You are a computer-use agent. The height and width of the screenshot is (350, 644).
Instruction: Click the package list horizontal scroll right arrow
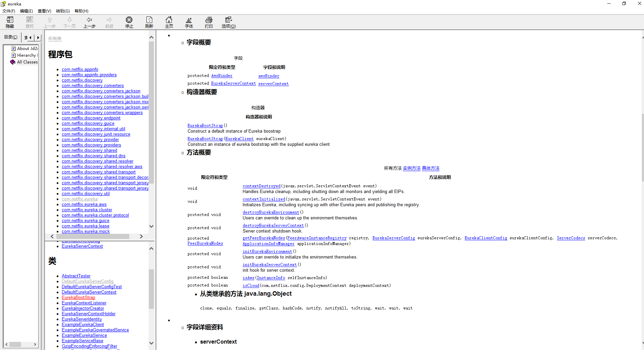click(141, 237)
